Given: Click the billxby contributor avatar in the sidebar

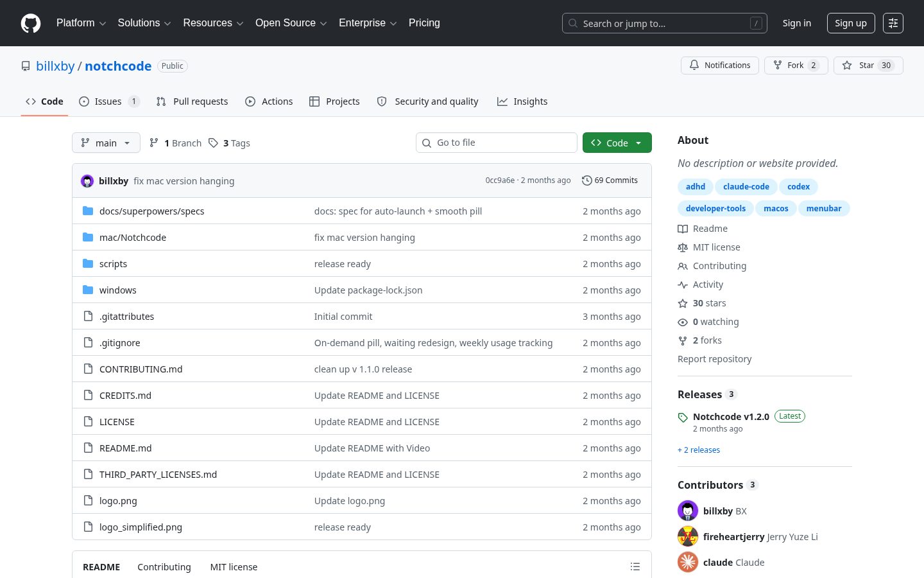Looking at the screenshot, I should 688,511.
